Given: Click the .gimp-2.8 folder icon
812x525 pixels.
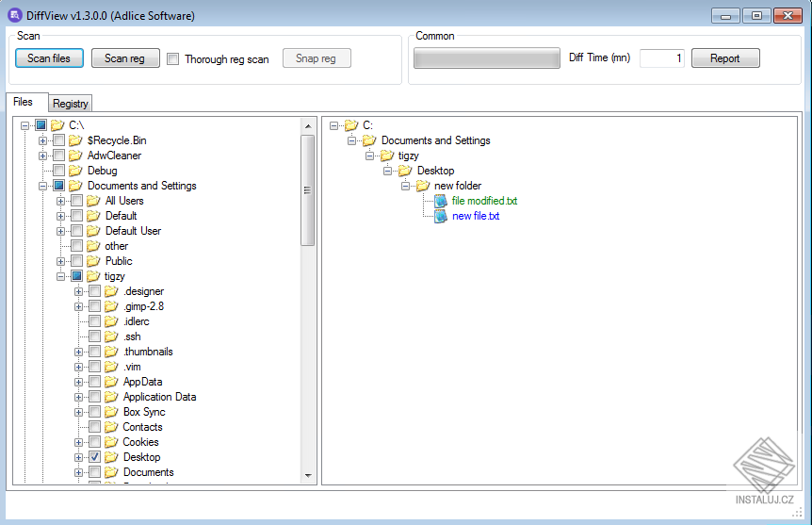Looking at the screenshot, I should 111,306.
